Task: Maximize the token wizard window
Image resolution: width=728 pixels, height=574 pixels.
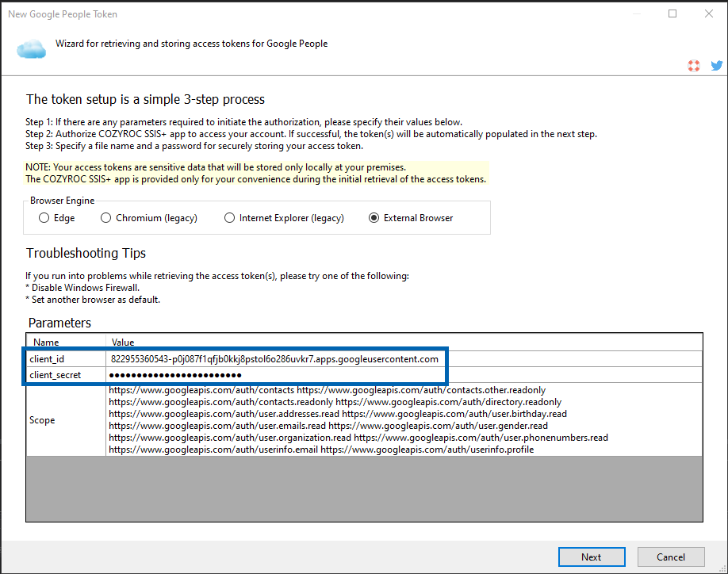Action: 672,13
